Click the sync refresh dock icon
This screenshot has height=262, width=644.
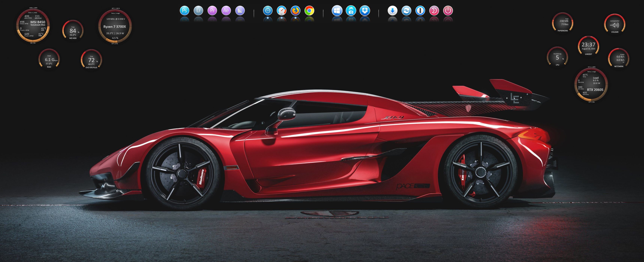406,10
